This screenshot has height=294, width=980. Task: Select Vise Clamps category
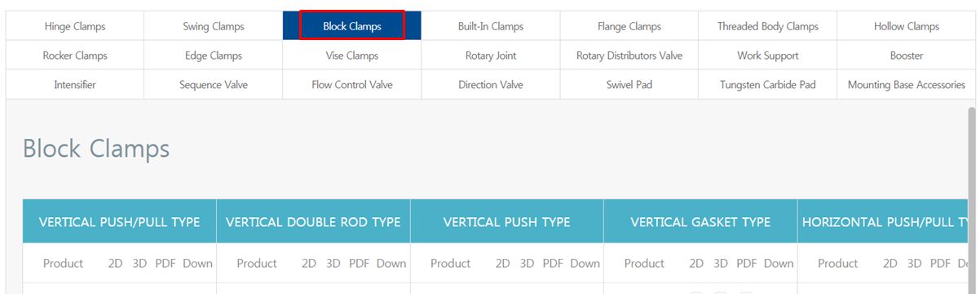[352, 56]
